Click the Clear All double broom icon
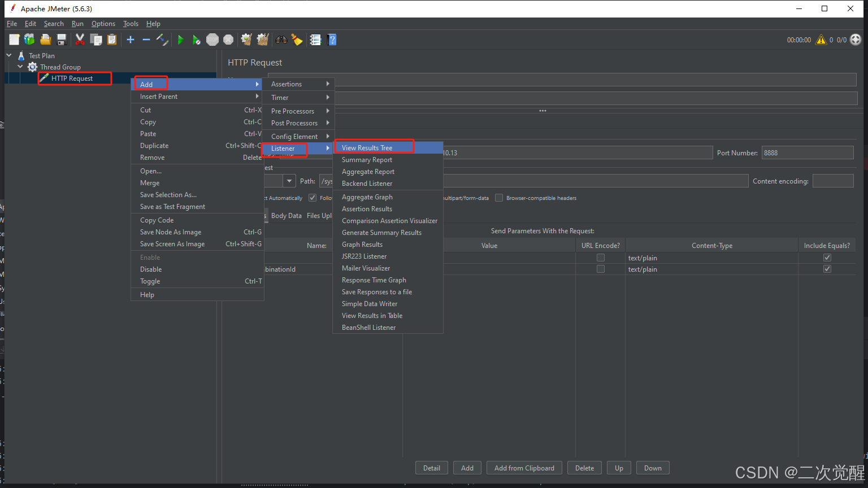 point(263,40)
